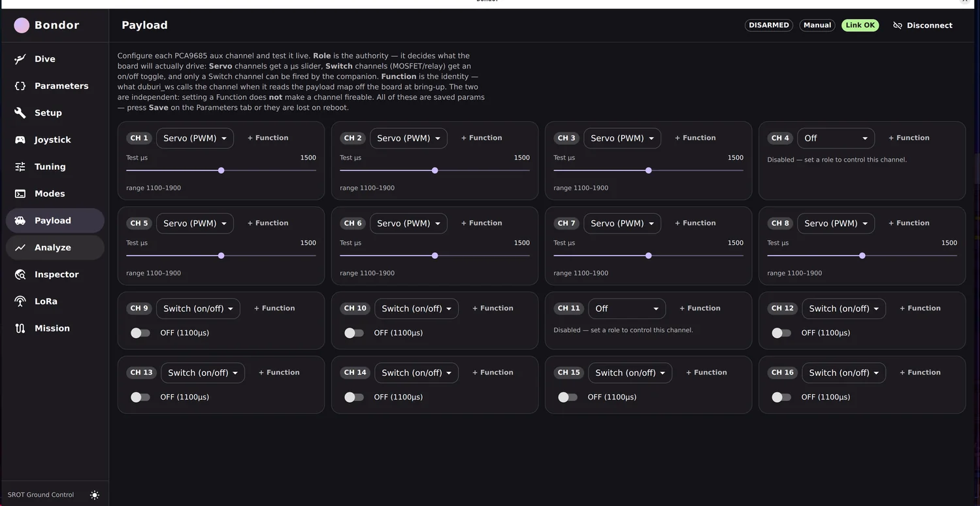Expand CH 6 Servo (PWM) dropdown
980x506 pixels.
408,223
